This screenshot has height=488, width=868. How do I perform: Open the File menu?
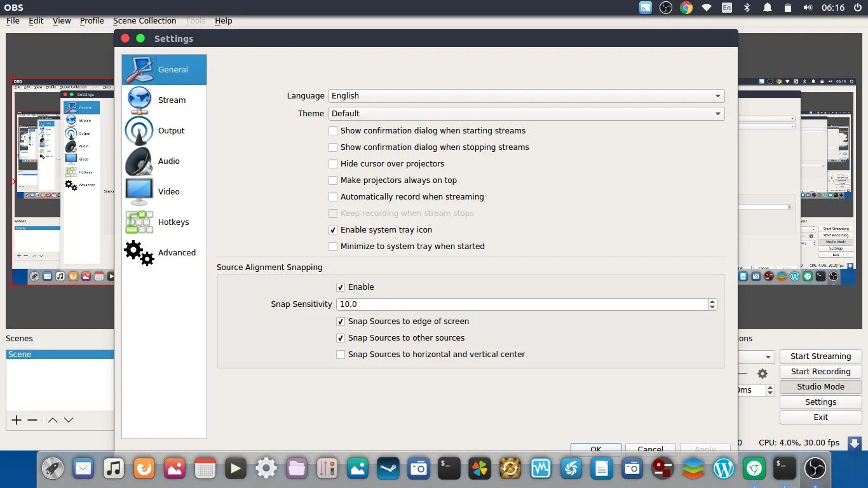[13, 21]
